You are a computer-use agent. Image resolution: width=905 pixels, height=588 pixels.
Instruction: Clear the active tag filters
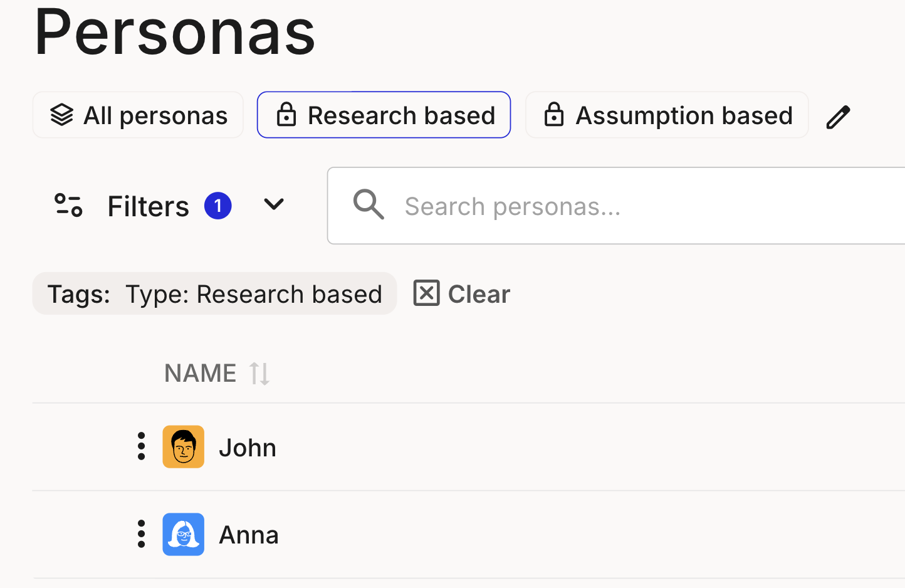point(462,293)
